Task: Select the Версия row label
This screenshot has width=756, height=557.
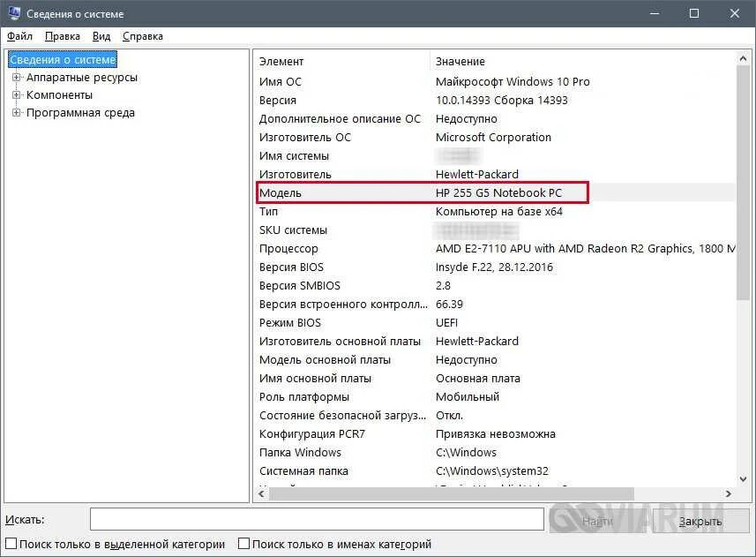Action: [x=278, y=101]
